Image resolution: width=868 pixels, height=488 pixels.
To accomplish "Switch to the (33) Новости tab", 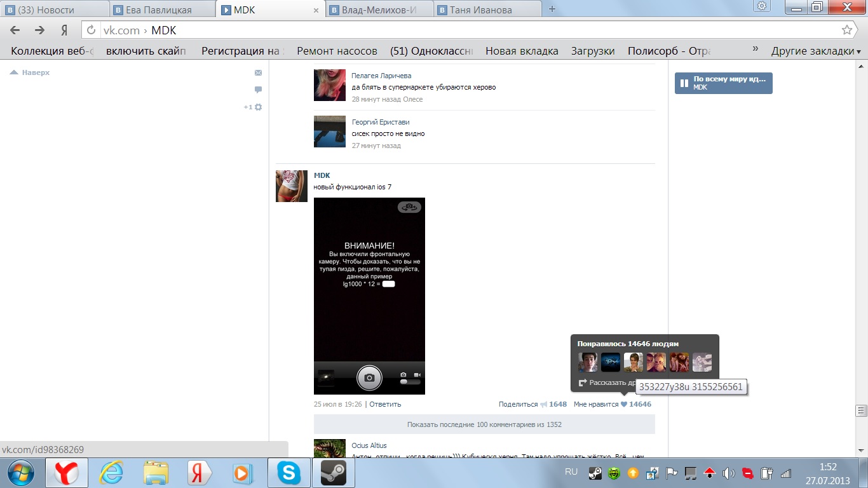I will pyautogui.click(x=55, y=10).
